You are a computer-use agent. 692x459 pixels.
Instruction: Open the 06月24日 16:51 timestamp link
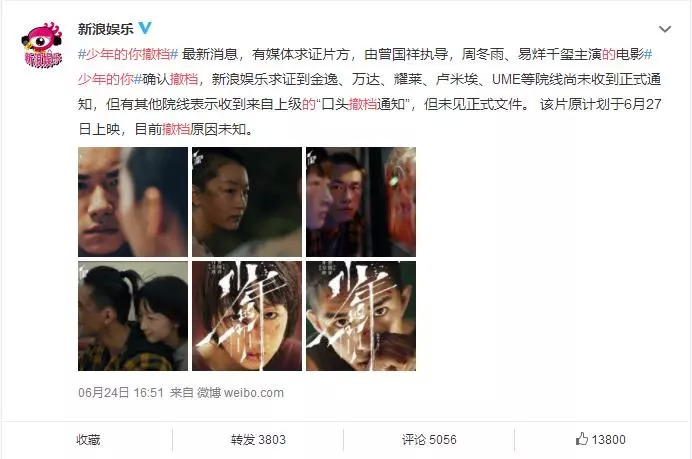coord(121,392)
